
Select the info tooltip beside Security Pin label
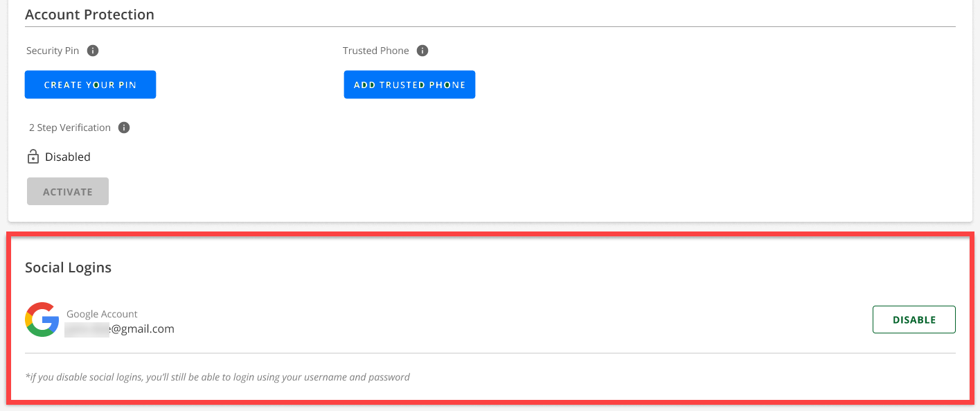93,50
